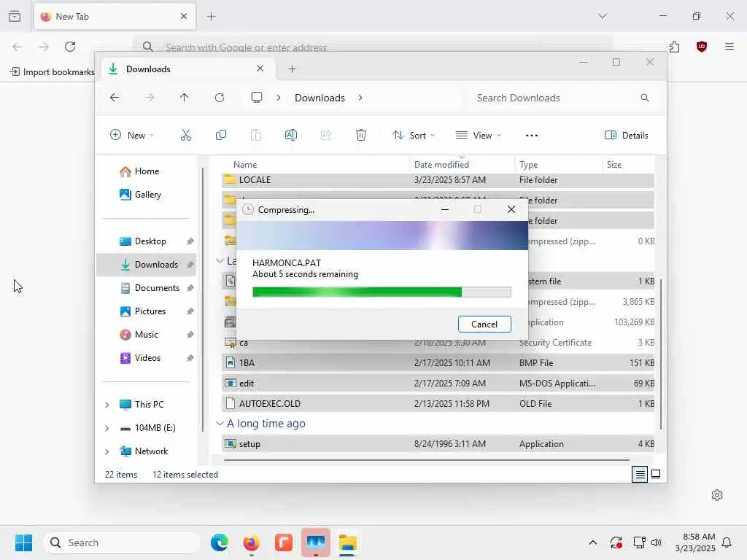Viewport: 747px width, 560px height.
Task: Select the edit MS-DOS application file
Action: [438, 384]
